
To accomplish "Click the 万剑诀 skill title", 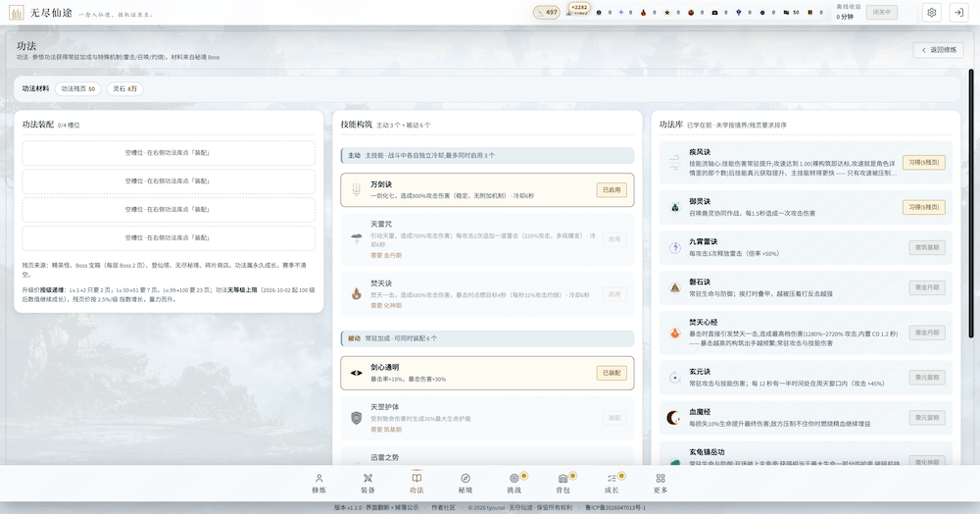I will (x=381, y=184).
